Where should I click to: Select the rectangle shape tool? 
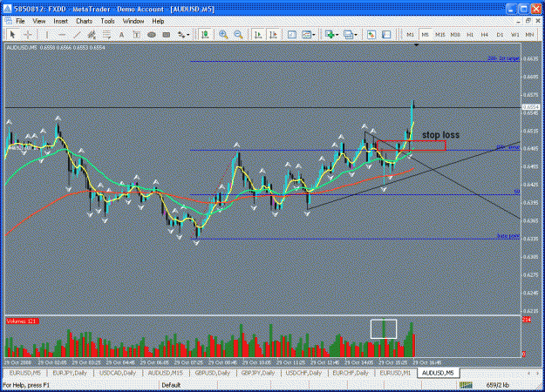167,34
